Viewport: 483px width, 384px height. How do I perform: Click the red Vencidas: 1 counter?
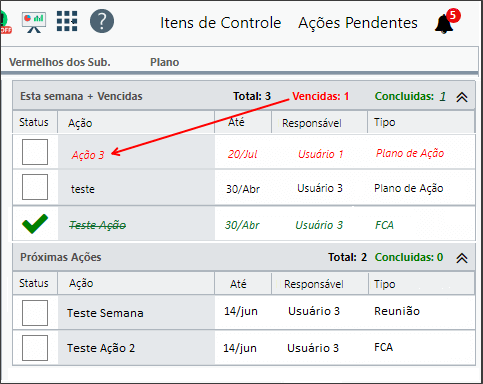click(321, 96)
